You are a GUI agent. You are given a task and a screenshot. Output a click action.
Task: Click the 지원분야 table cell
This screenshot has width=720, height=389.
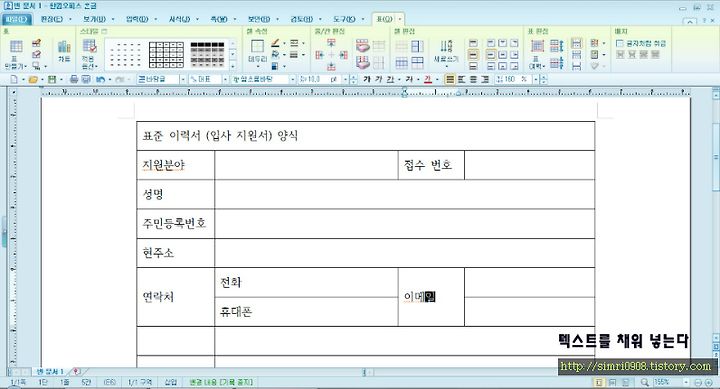[x=175, y=165]
